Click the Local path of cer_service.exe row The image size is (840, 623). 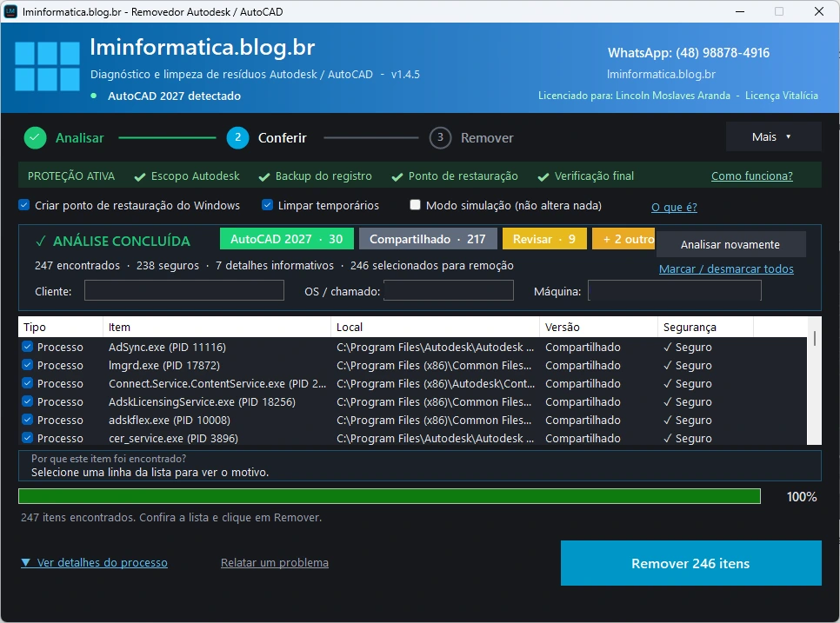coord(435,438)
